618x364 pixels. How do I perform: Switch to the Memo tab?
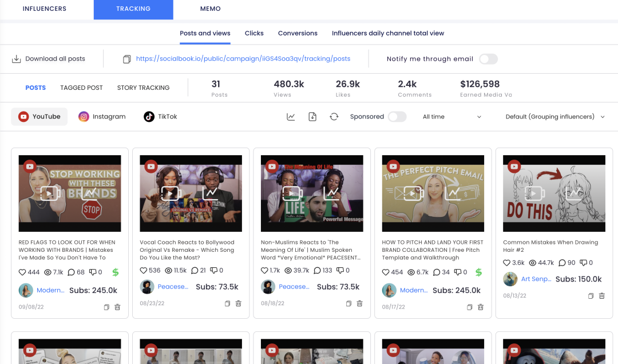(x=211, y=9)
